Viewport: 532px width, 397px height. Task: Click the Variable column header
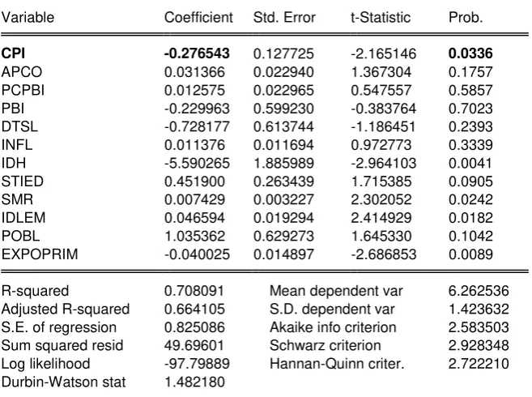[x=28, y=17]
